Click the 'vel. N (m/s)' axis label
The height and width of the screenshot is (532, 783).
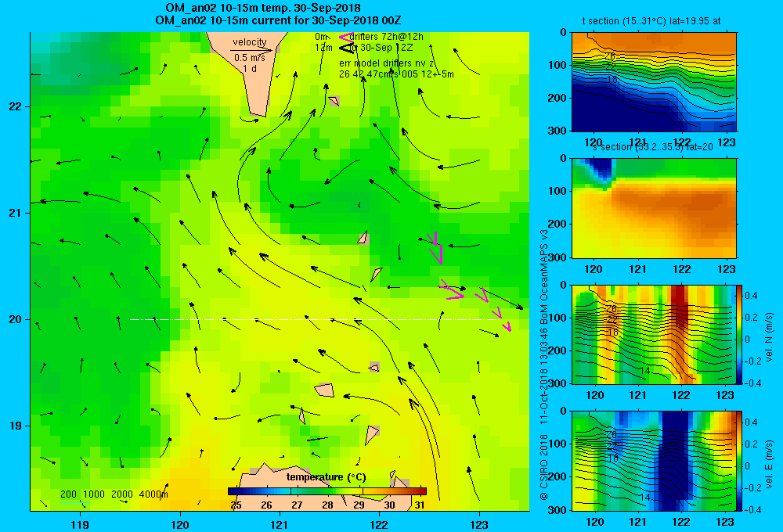point(770,337)
